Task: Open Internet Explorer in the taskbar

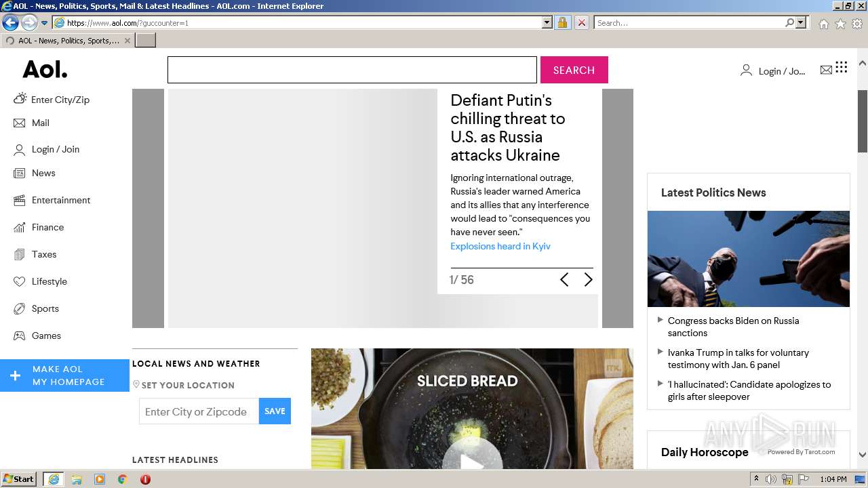Action: (x=54, y=479)
